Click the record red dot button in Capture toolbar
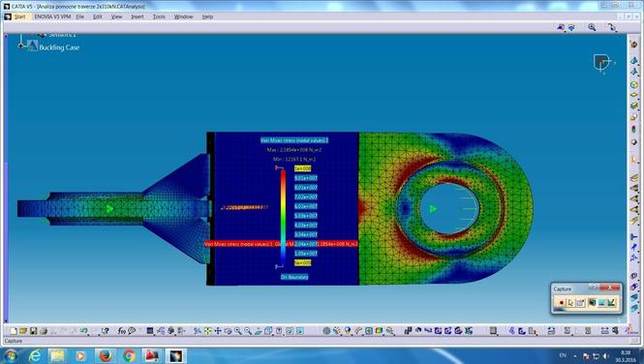This screenshot has width=644, height=364. pos(562,303)
